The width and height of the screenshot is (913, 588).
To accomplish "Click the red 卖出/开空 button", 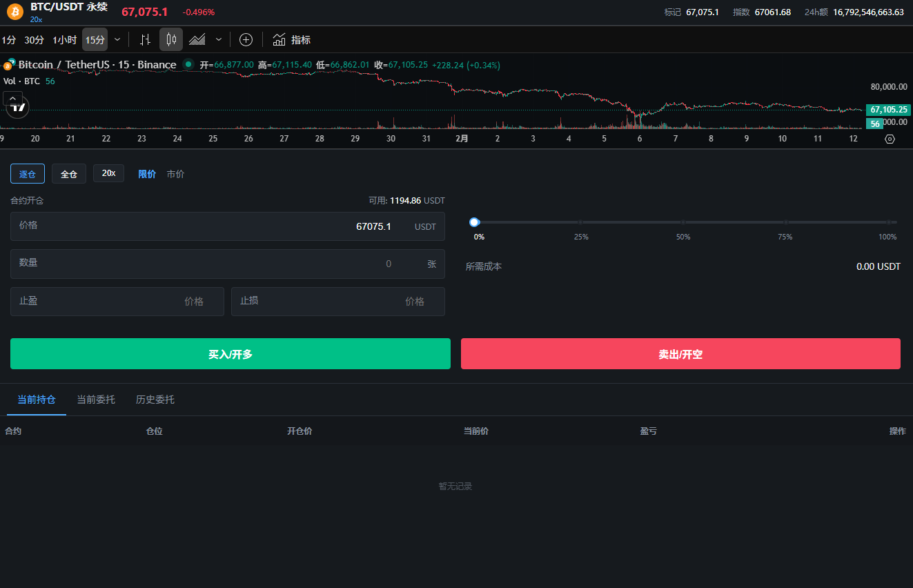I will pos(680,354).
